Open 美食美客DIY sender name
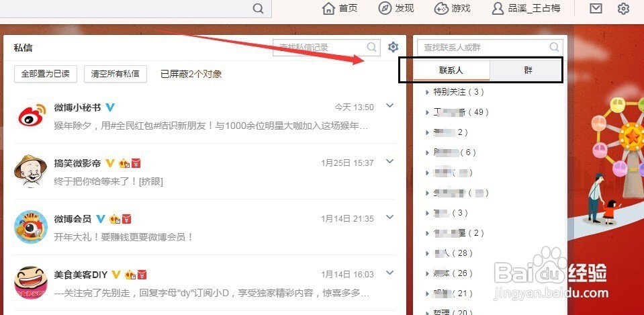644x315 pixels. 81,275
